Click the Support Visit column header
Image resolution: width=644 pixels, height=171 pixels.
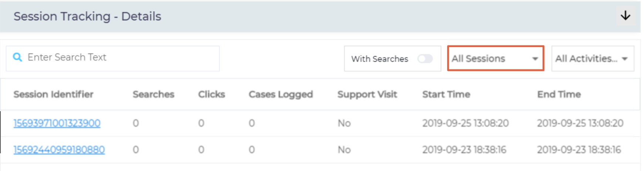367,94
